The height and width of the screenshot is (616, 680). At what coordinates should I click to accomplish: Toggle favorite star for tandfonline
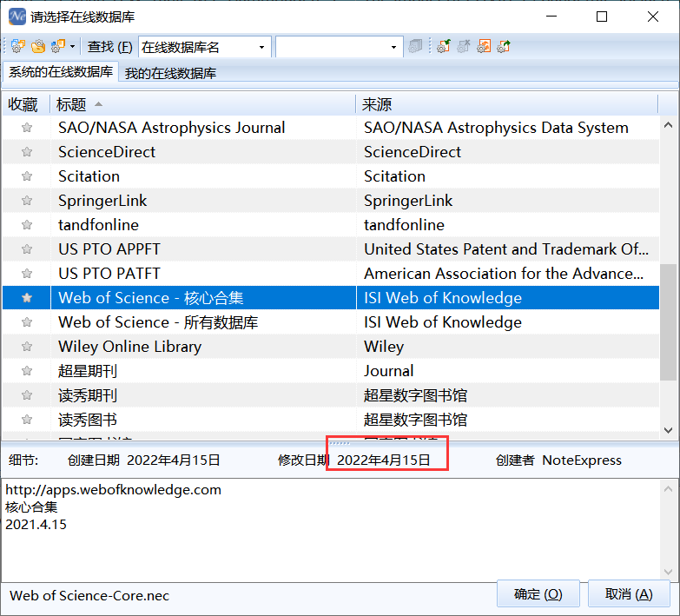(27, 225)
